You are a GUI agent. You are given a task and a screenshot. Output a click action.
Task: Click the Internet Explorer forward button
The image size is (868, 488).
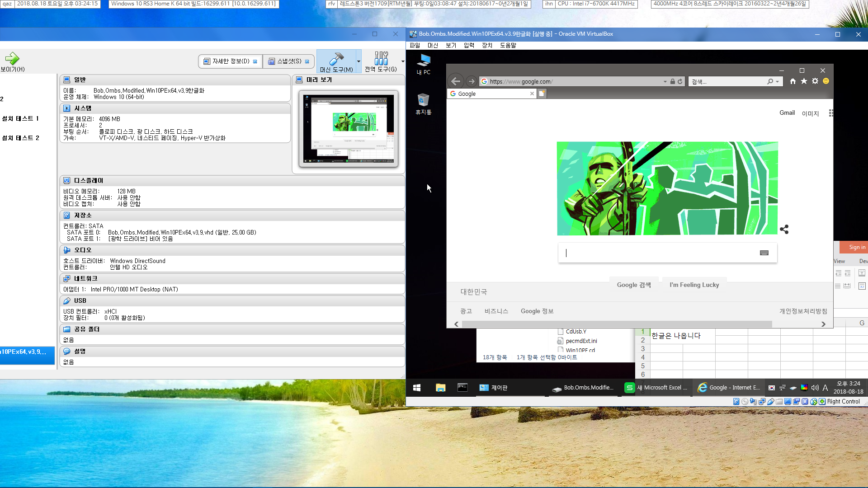[x=472, y=81]
